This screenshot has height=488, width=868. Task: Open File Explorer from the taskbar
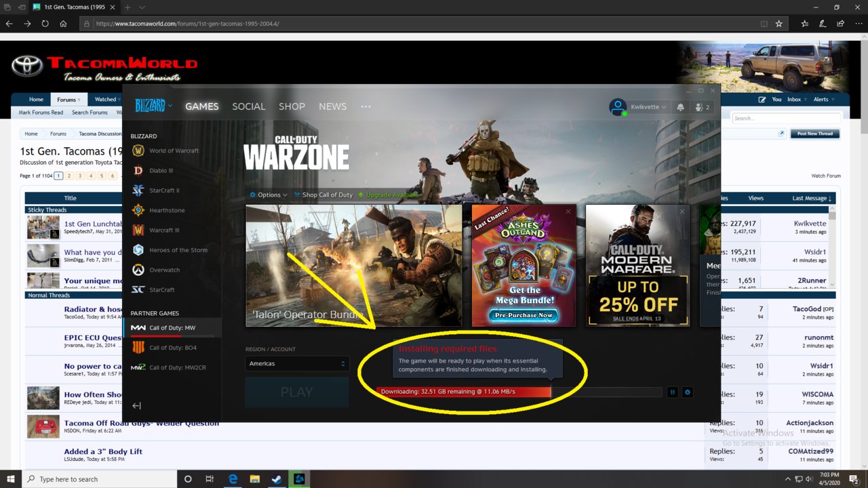click(254, 479)
